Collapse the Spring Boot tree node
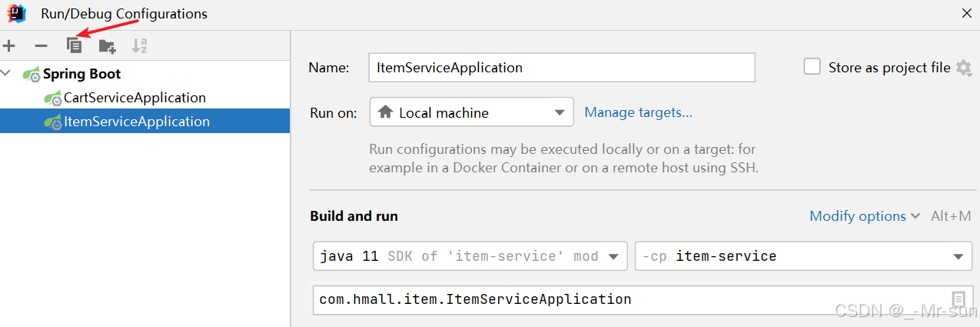The width and height of the screenshot is (980, 327). coord(7,74)
